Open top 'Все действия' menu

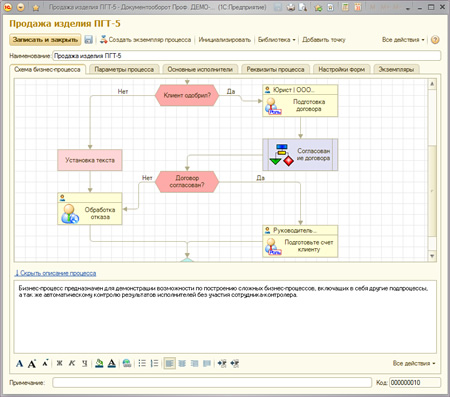tap(403, 40)
